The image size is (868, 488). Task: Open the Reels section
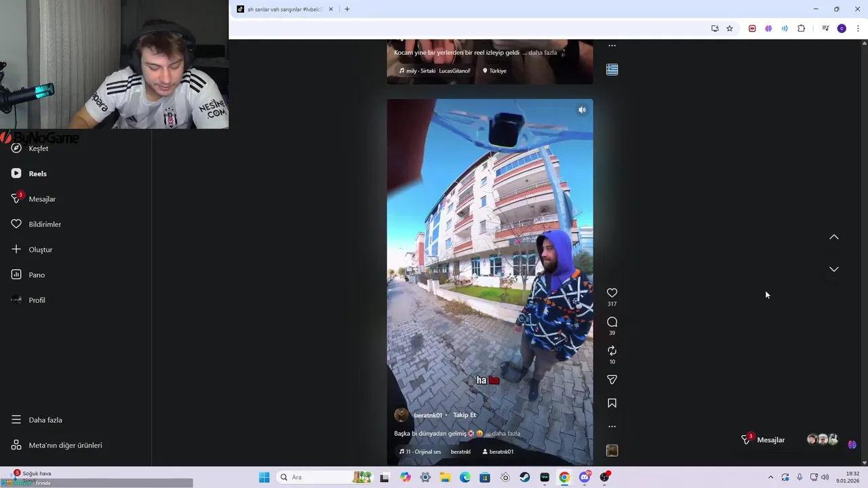(x=29, y=174)
